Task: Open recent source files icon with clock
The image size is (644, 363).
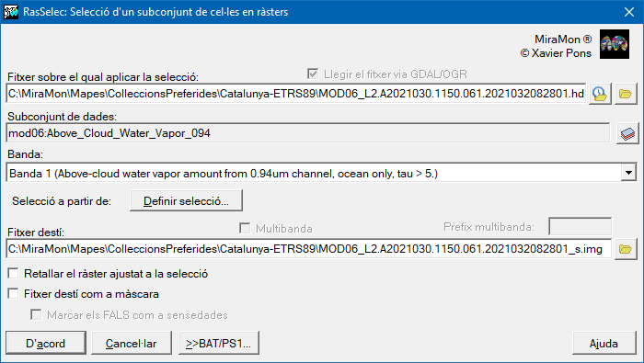Action: coord(600,94)
